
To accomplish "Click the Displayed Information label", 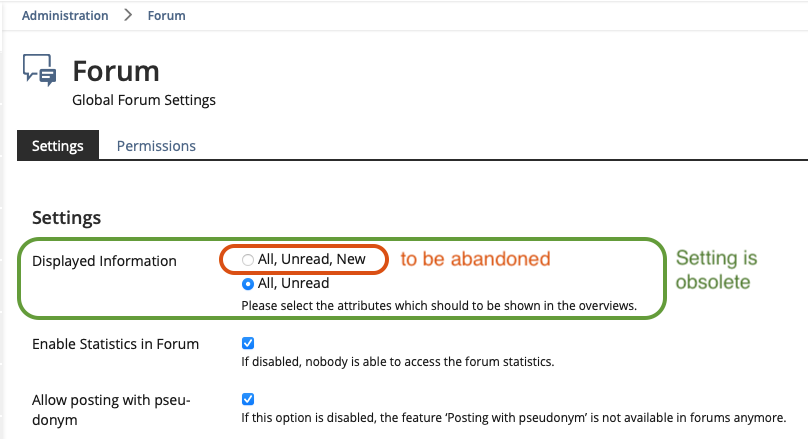I will pos(104,261).
